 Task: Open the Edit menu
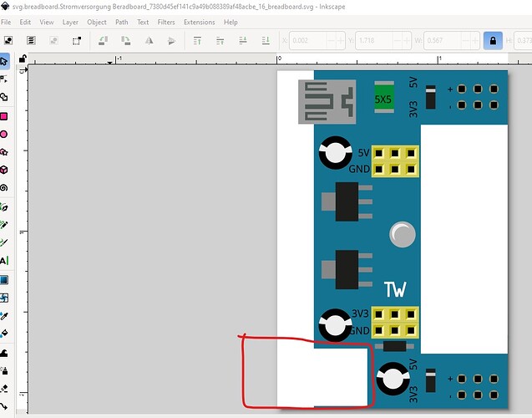[x=25, y=22]
